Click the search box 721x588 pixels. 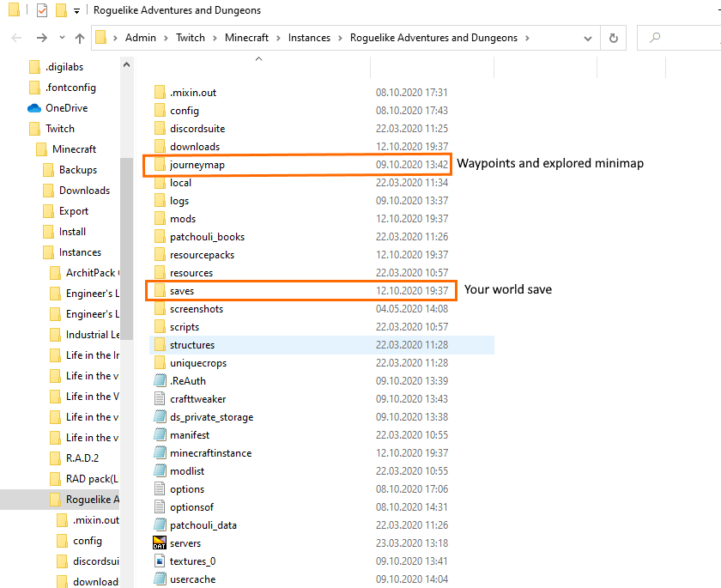click(x=679, y=38)
